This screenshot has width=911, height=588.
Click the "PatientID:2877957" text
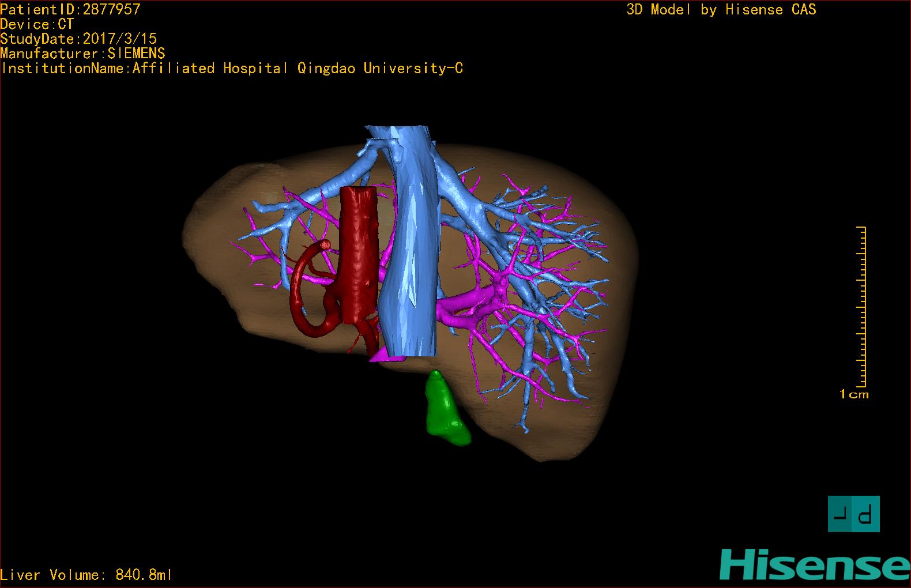tap(70, 9)
